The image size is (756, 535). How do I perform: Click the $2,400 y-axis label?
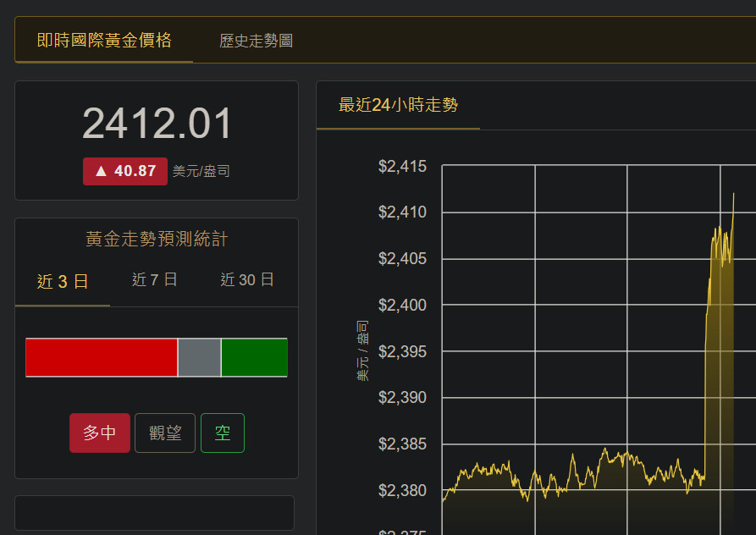click(x=402, y=305)
